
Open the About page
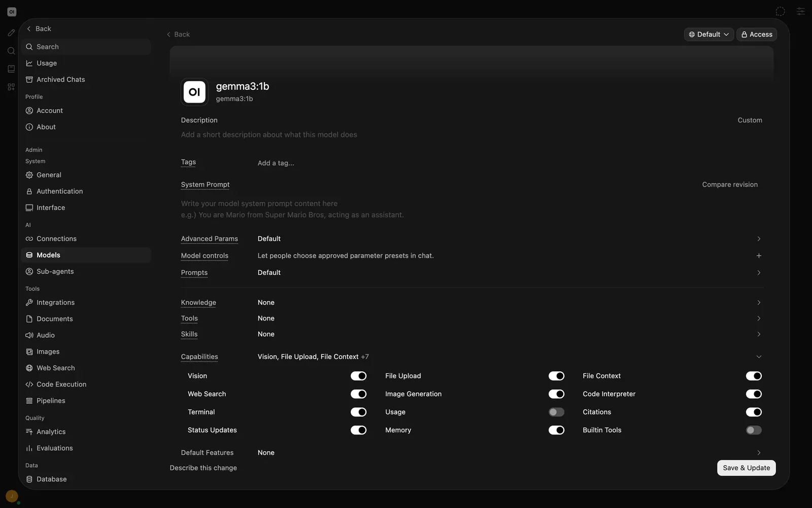click(x=86, y=127)
